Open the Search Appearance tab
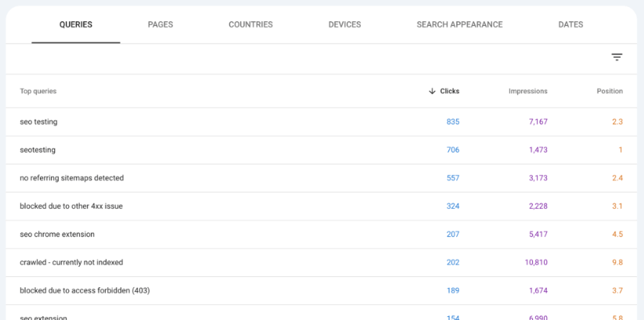This screenshot has width=644, height=320. (459, 24)
